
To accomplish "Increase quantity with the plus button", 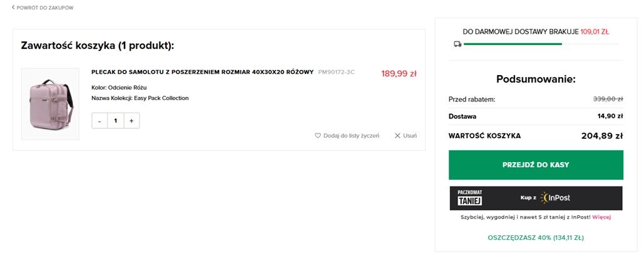I will click(131, 121).
